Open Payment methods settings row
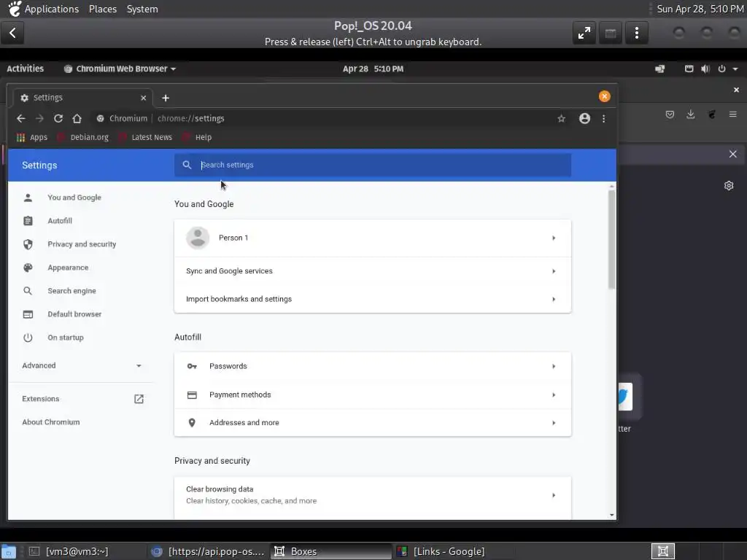747x560 pixels. 373,394
